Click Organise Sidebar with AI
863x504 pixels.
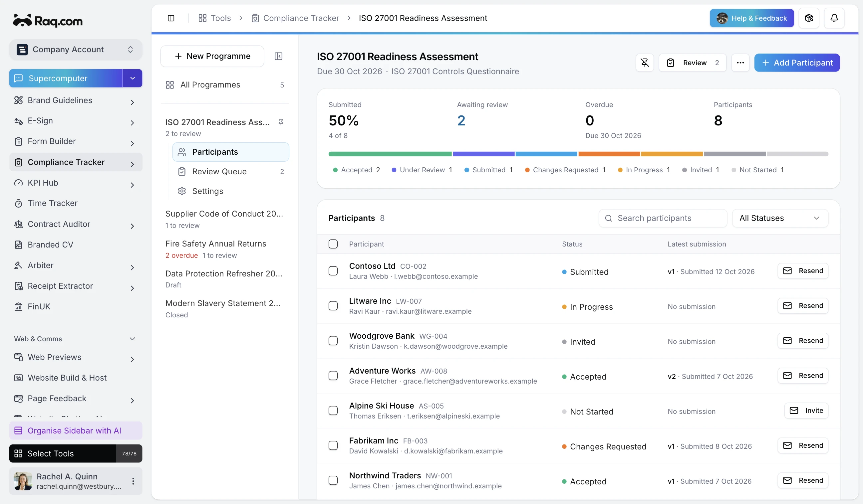coord(76,430)
